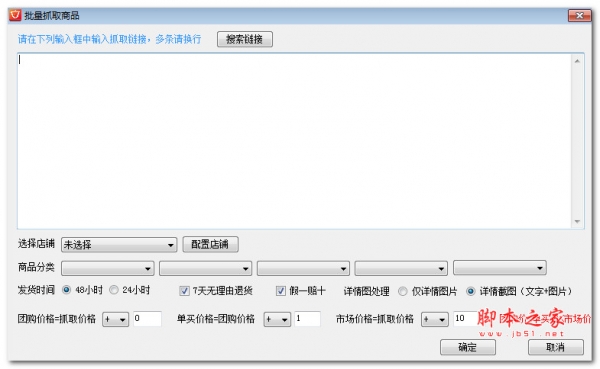This screenshot has width=600, height=369.
Task: Select the 24小时 shipping time radio
Action: tap(114, 290)
